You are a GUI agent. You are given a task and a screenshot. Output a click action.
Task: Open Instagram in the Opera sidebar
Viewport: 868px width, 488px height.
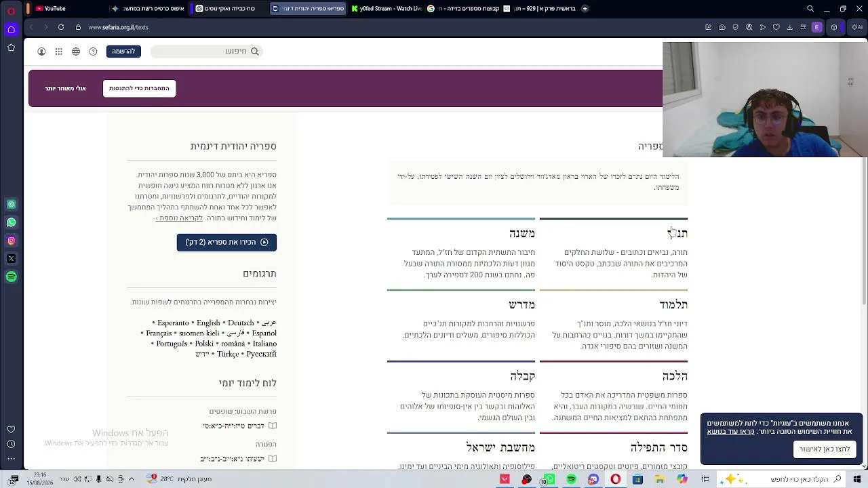point(11,241)
